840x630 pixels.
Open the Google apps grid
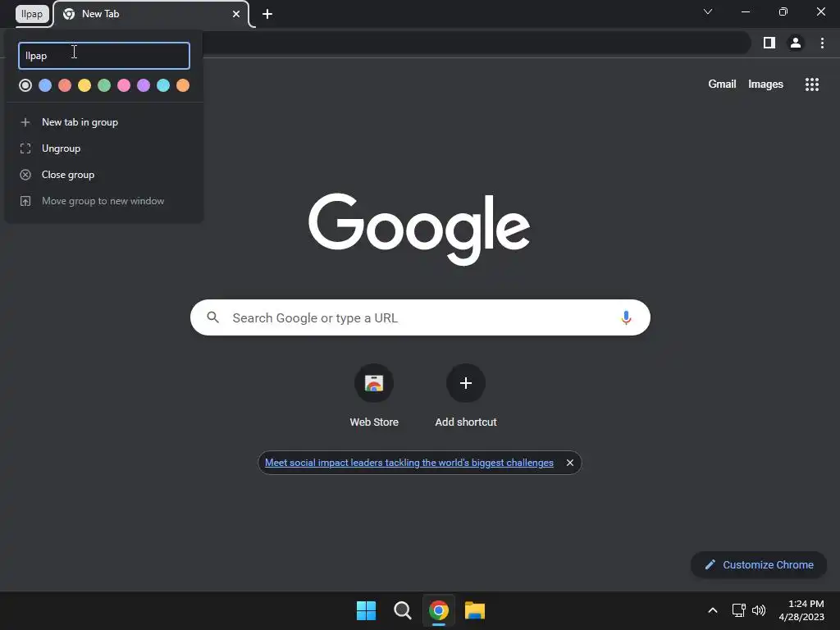(812, 84)
